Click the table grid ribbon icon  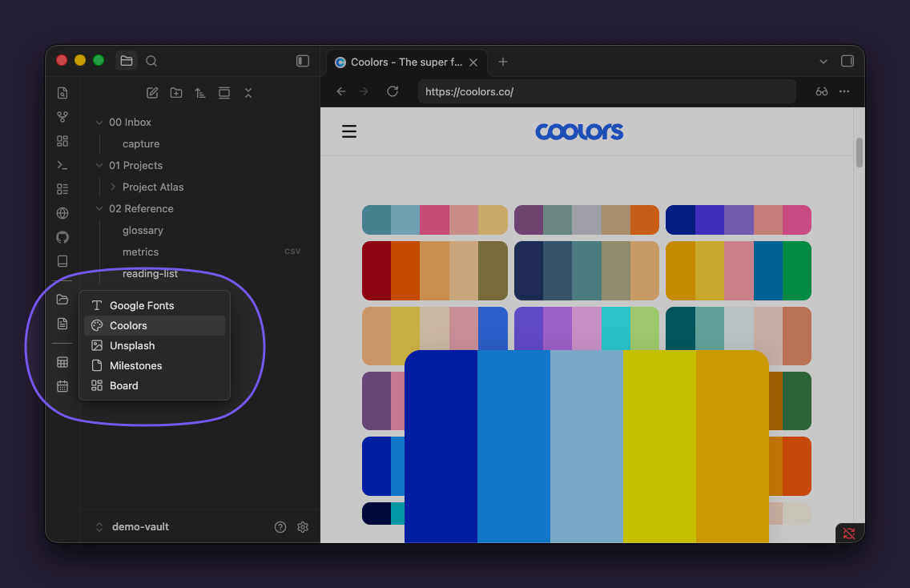(62, 362)
